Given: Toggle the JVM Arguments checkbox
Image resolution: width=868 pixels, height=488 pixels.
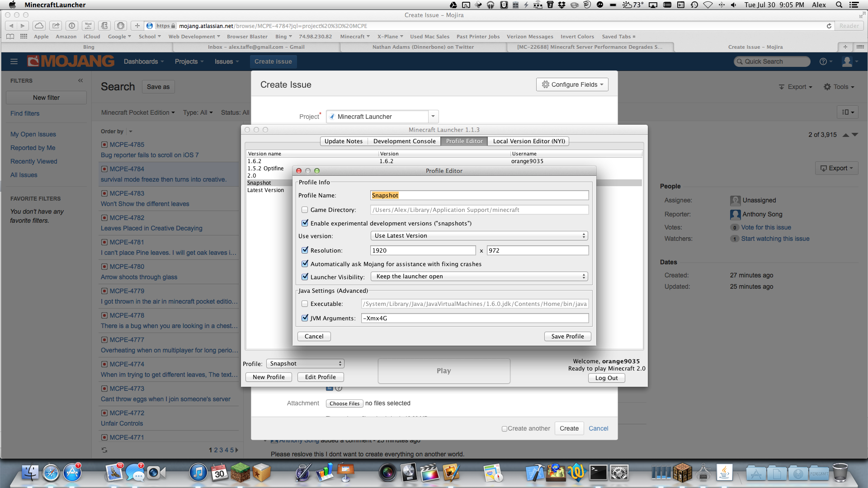Looking at the screenshot, I should pos(305,318).
